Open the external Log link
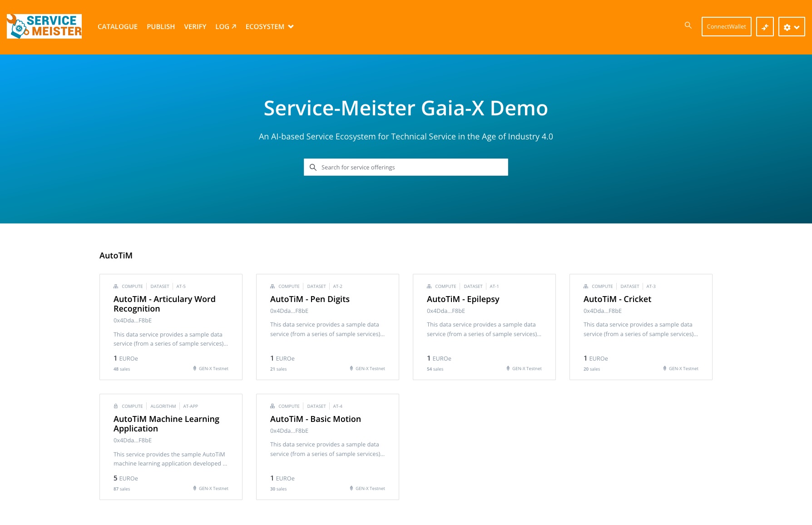 (x=226, y=27)
